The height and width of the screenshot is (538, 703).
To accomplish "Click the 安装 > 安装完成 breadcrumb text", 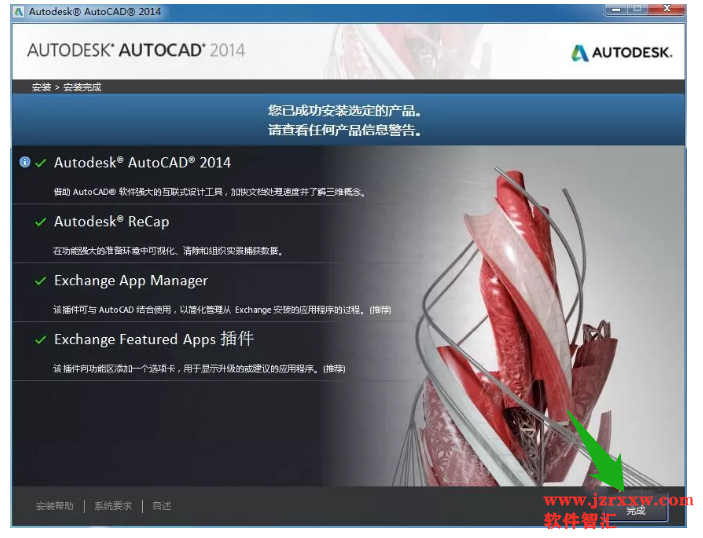I will point(66,87).
